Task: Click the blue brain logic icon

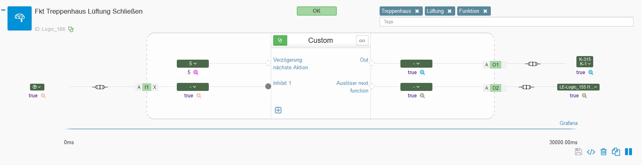Action: pyautogui.click(x=20, y=18)
